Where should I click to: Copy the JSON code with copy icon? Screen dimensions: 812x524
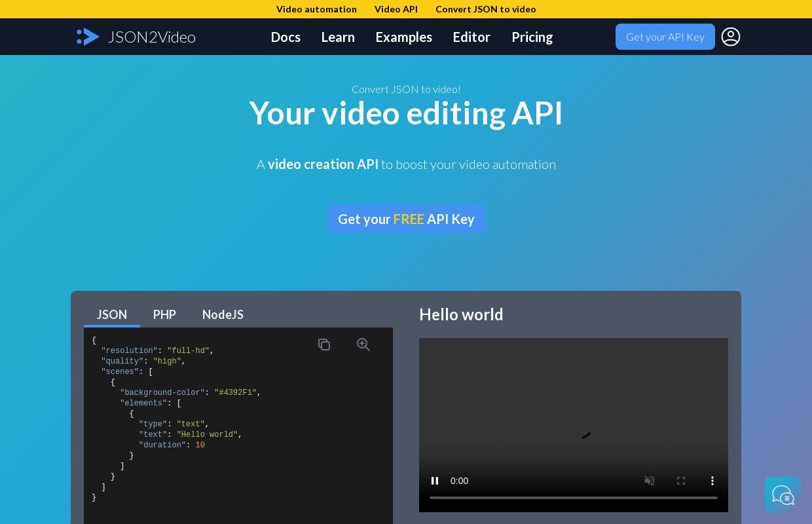click(x=324, y=345)
